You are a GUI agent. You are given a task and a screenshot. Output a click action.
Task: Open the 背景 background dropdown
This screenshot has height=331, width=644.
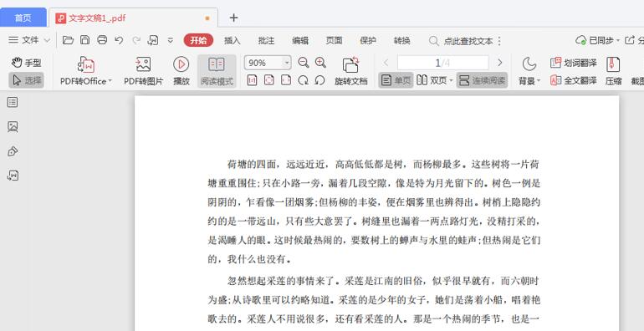click(x=529, y=71)
